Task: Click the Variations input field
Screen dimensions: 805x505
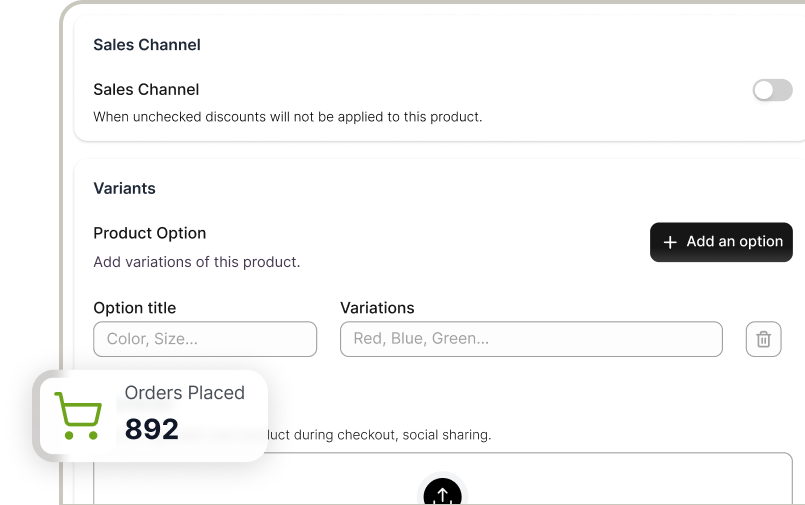Action: (531, 339)
